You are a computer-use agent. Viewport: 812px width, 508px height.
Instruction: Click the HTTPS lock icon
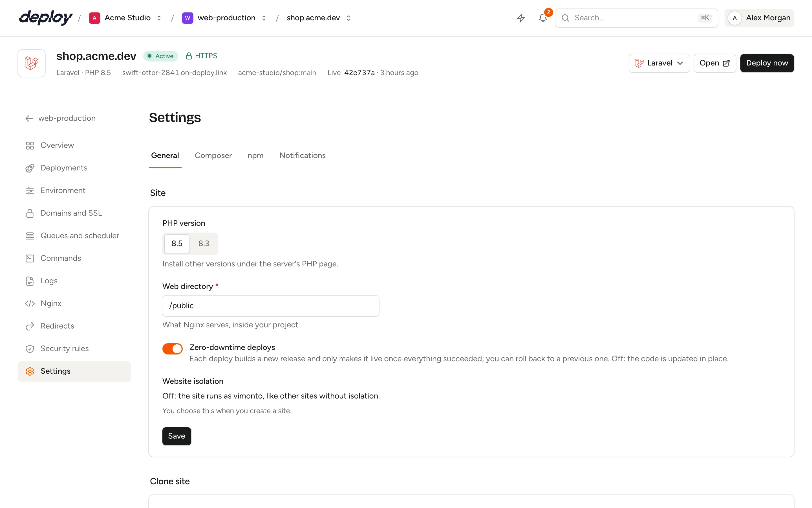pos(189,56)
